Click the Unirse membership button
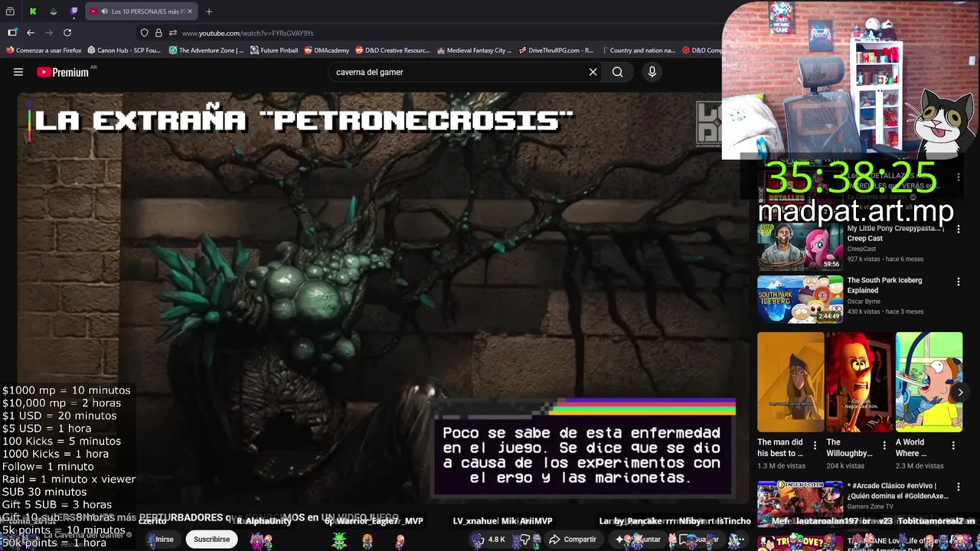The width and height of the screenshot is (980, 551). tap(163, 540)
